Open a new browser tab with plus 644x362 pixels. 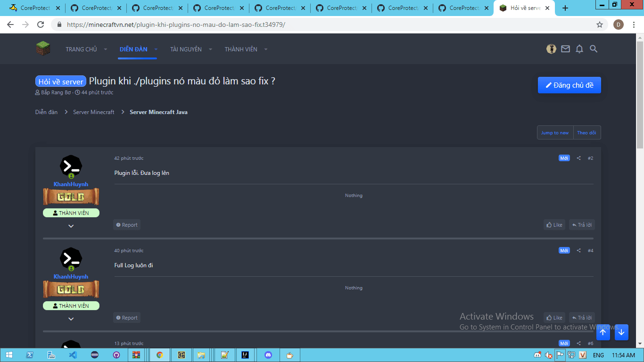pyautogui.click(x=565, y=8)
